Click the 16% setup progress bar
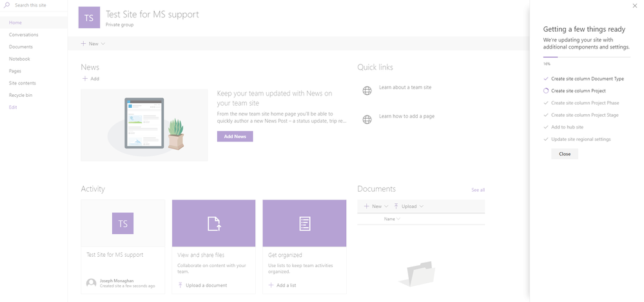 (x=587, y=57)
